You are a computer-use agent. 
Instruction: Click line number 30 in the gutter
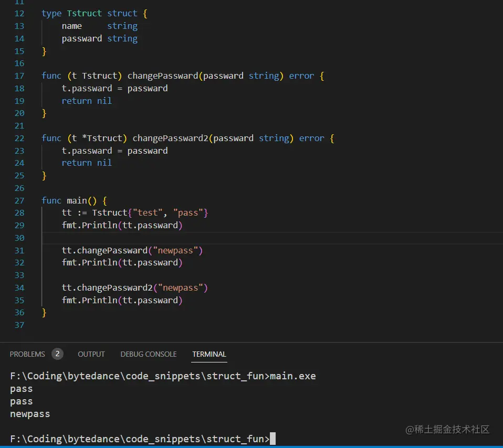19,238
